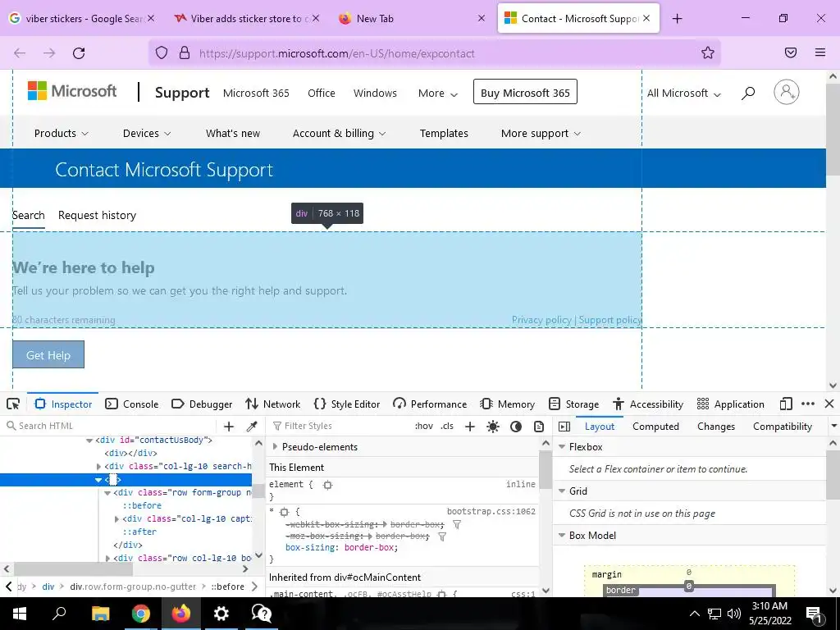The height and width of the screenshot is (630, 840).
Task: Switch to the Layout sidebar tab
Action: pyautogui.click(x=600, y=427)
